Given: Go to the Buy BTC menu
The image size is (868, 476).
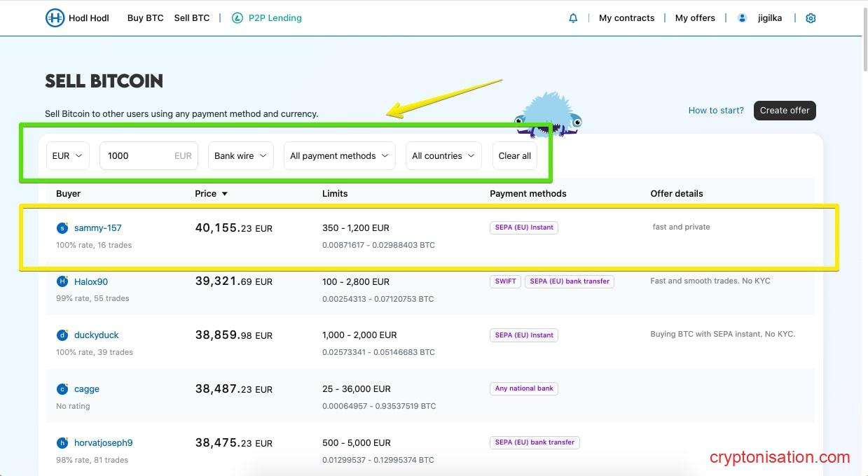Looking at the screenshot, I should [145, 18].
